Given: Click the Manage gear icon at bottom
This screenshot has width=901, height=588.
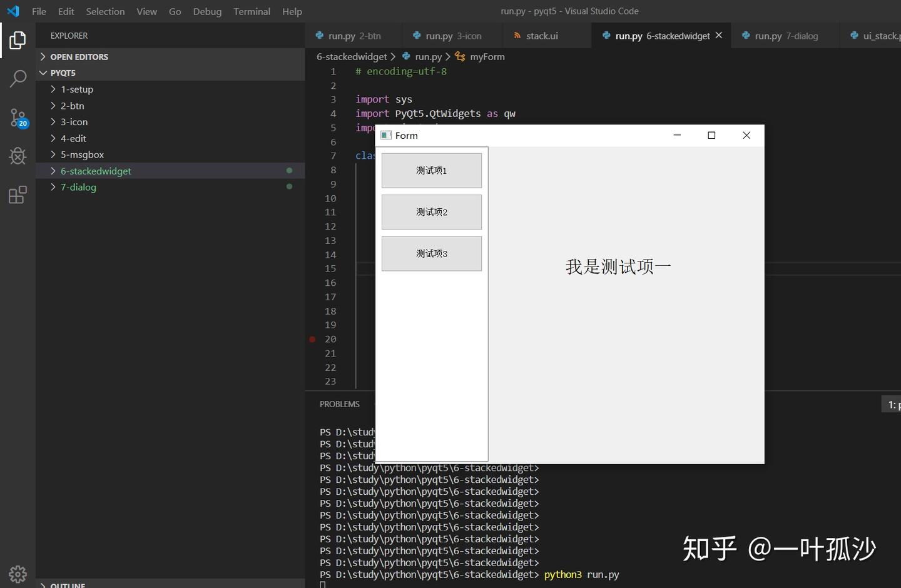Looking at the screenshot, I should coord(17,574).
